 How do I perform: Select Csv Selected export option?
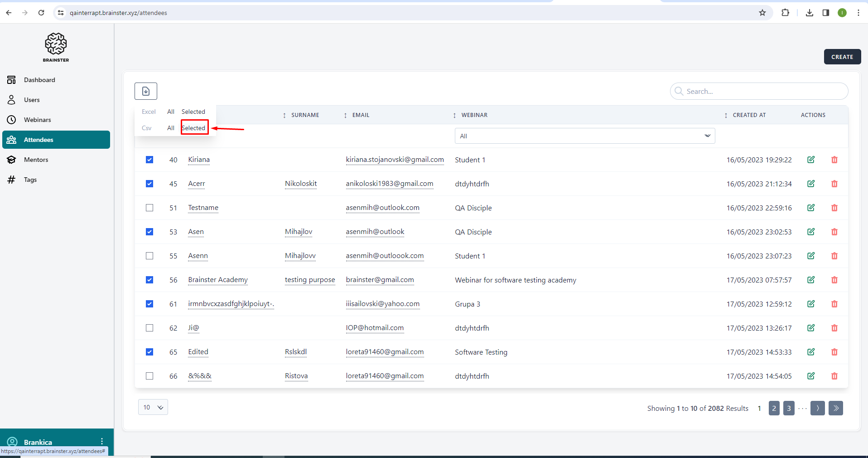coord(194,128)
